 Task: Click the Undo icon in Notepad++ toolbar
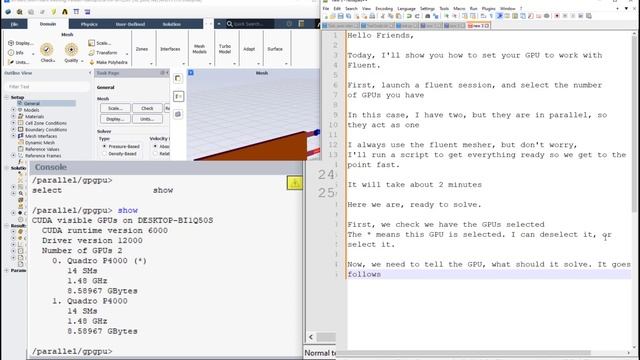(x=409, y=16)
